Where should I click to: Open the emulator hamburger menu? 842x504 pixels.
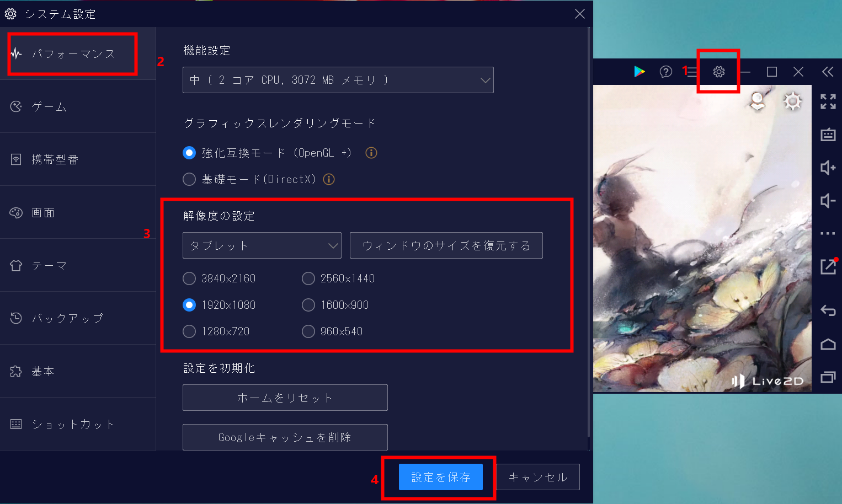pos(692,72)
